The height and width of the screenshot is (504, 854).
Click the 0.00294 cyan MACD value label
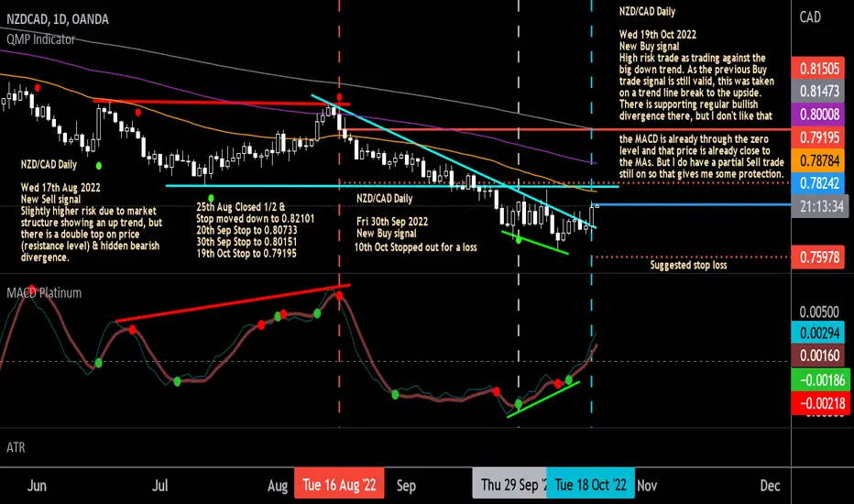818,333
